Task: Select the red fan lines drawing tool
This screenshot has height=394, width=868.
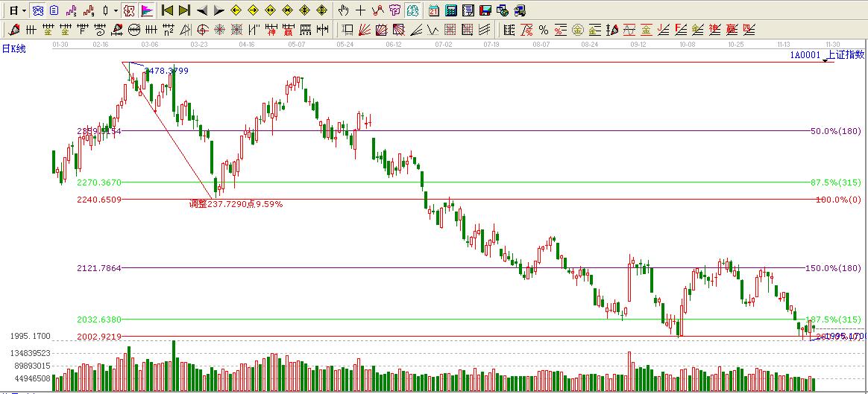Action: [x=365, y=30]
